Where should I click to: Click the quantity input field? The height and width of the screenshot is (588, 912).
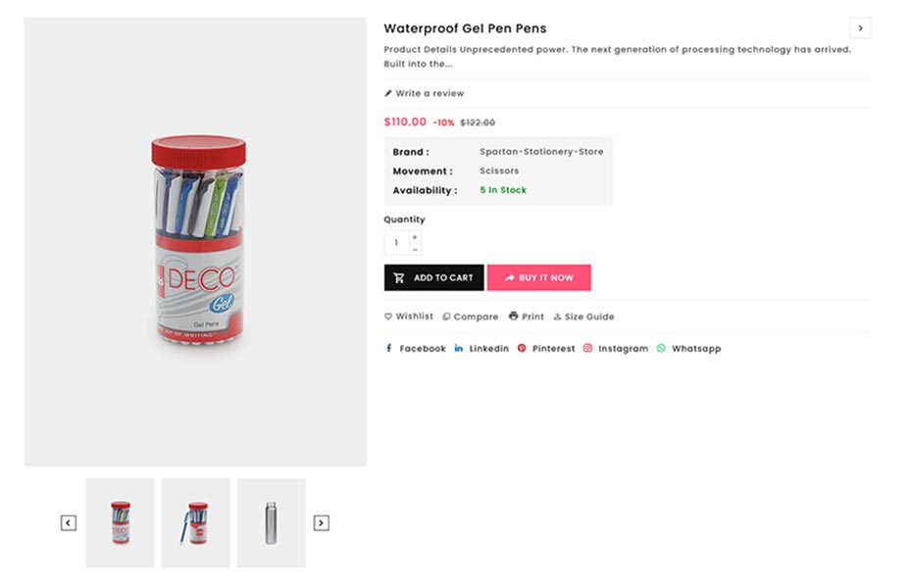[x=396, y=243]
